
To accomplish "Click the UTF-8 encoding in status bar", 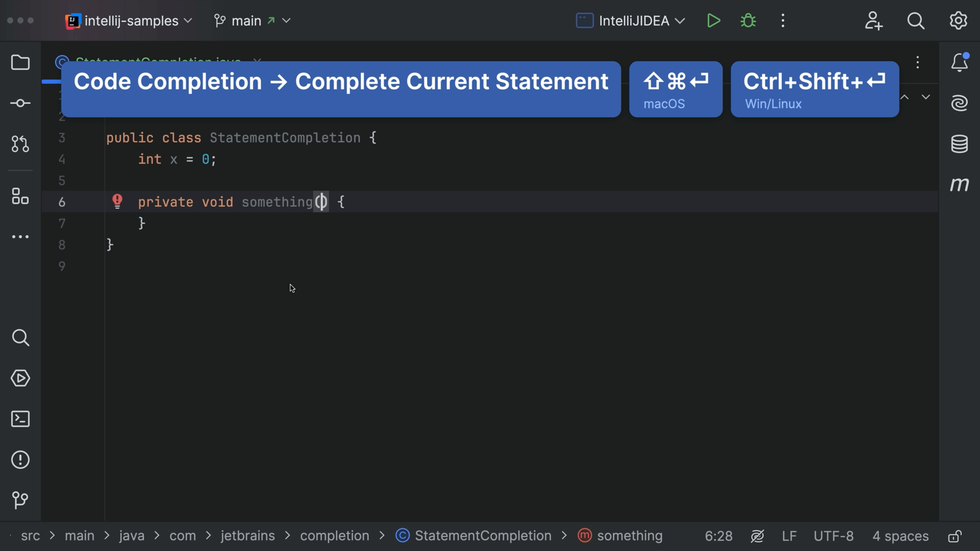I will [x=833, y=536].
